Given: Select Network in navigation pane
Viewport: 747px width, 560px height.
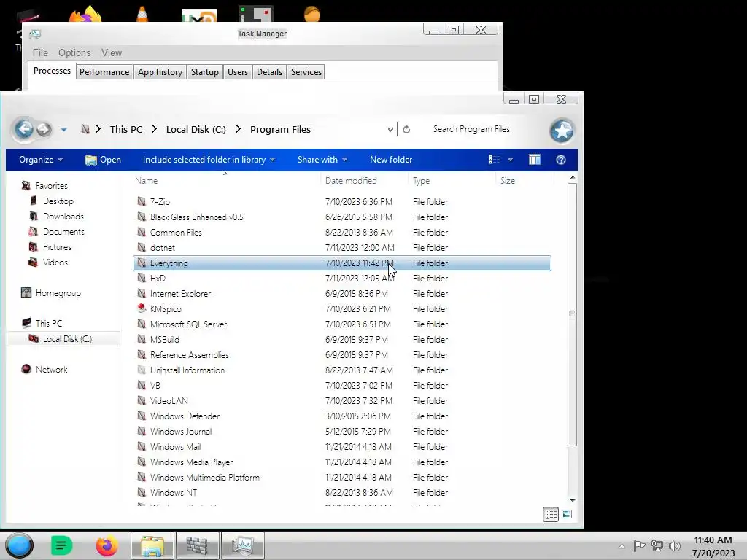Looking at the screenshot, I should click(52, 370).
